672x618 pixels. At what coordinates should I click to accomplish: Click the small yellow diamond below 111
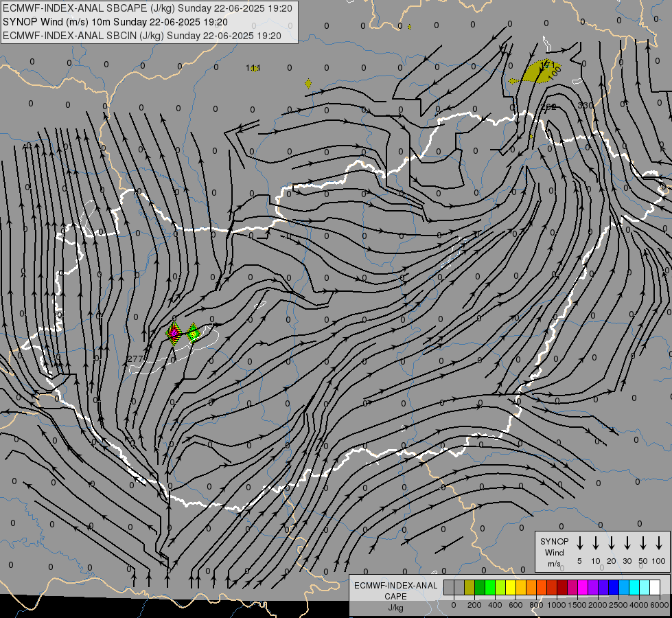[x=308, y=84]
